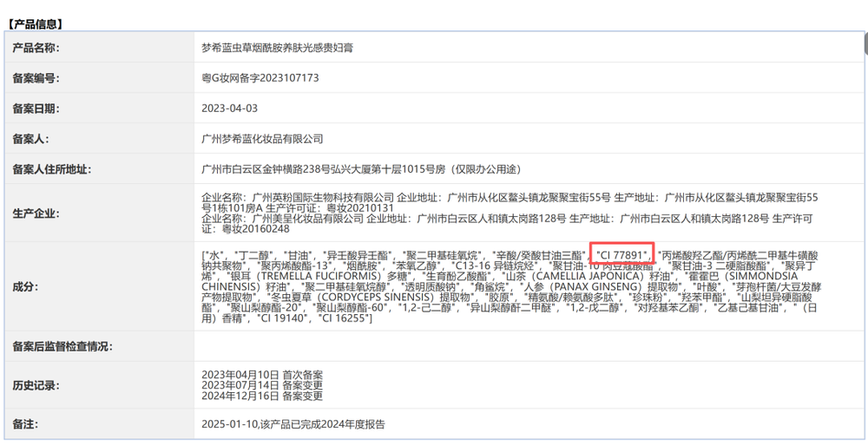Viewport: 868px width, 446px height.
Task: Select the 备案人住所地址 row label
Action: click(x=51, y=169)
